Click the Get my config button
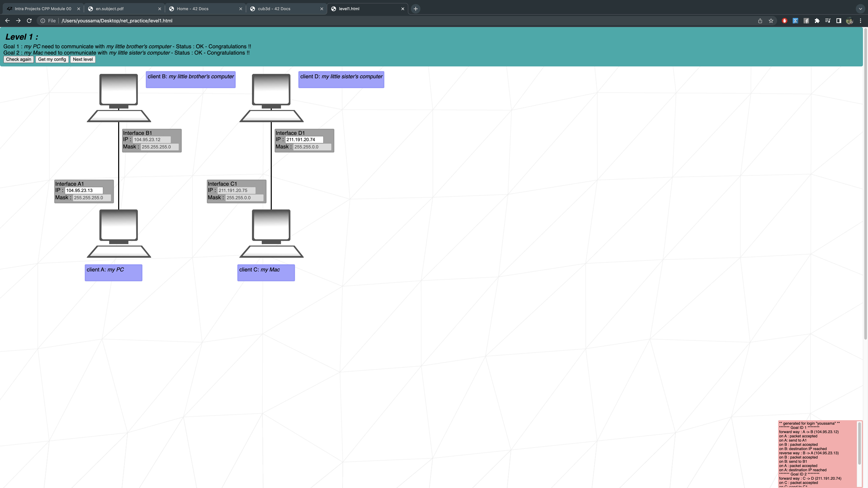 pyautogui.click(x=52, y=59)
